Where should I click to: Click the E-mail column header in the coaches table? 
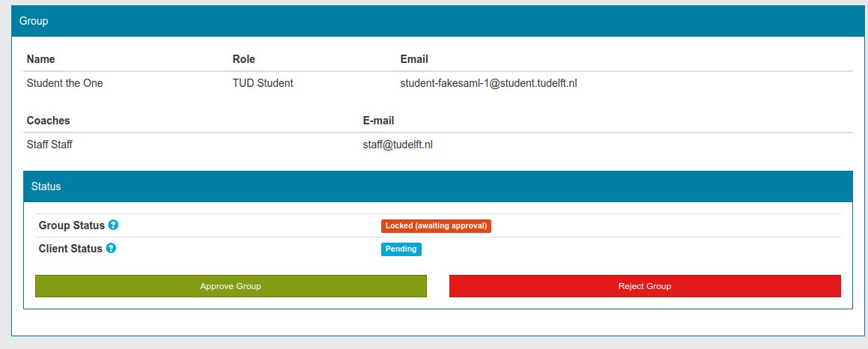click(378, 121)
